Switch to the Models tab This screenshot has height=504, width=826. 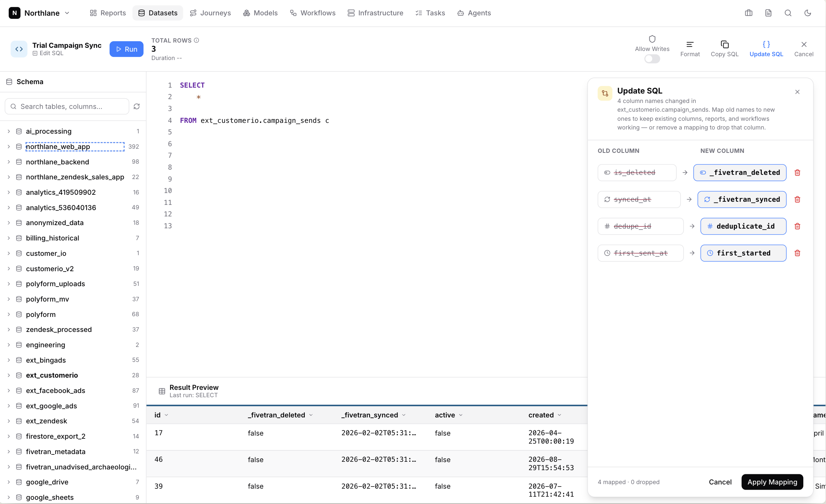pyautogui.click(x=260, y=13)
